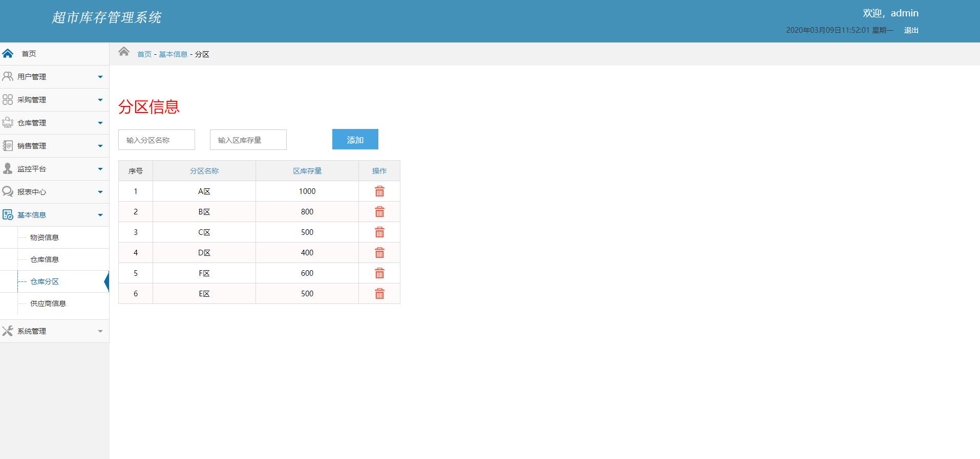The width and height of the screenshot is (980, 459).
Task: Click the 欢迎，admin greeting
Action: pos(890,13)
